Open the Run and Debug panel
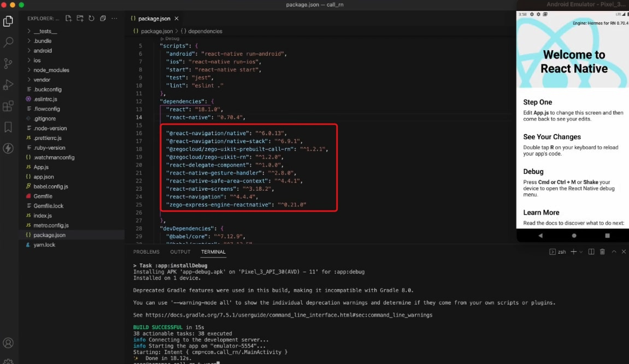 8,84
